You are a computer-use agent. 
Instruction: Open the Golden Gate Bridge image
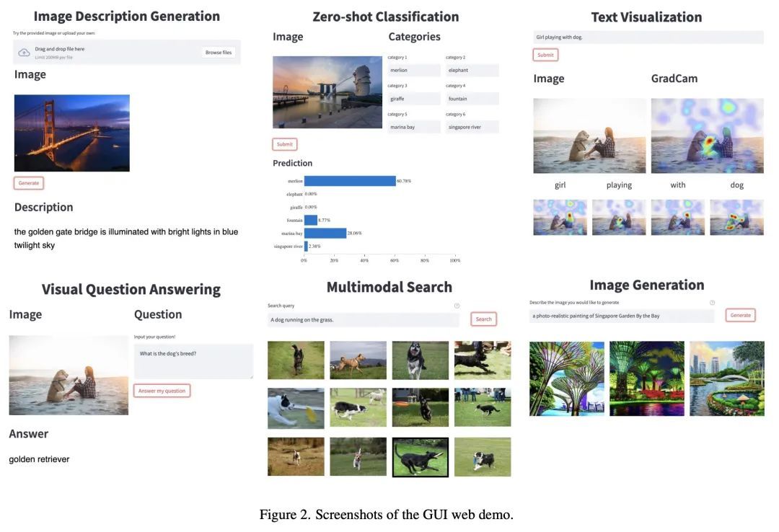pos(72,133)
